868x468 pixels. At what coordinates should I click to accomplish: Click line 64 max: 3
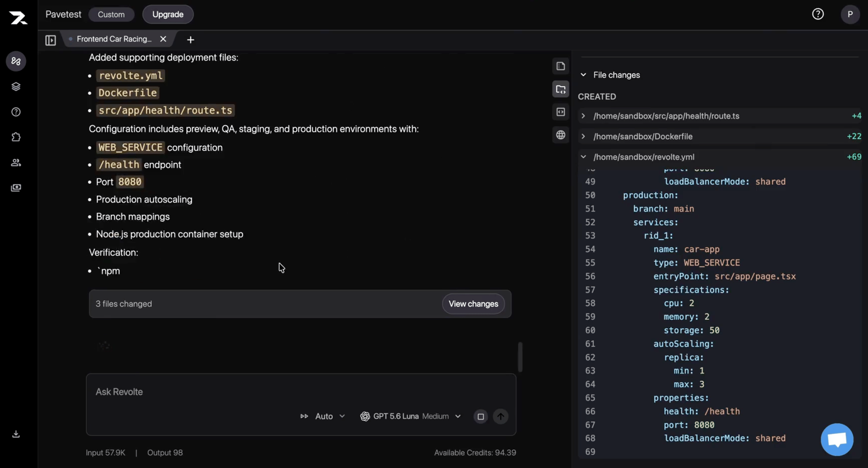click(689, 384)
